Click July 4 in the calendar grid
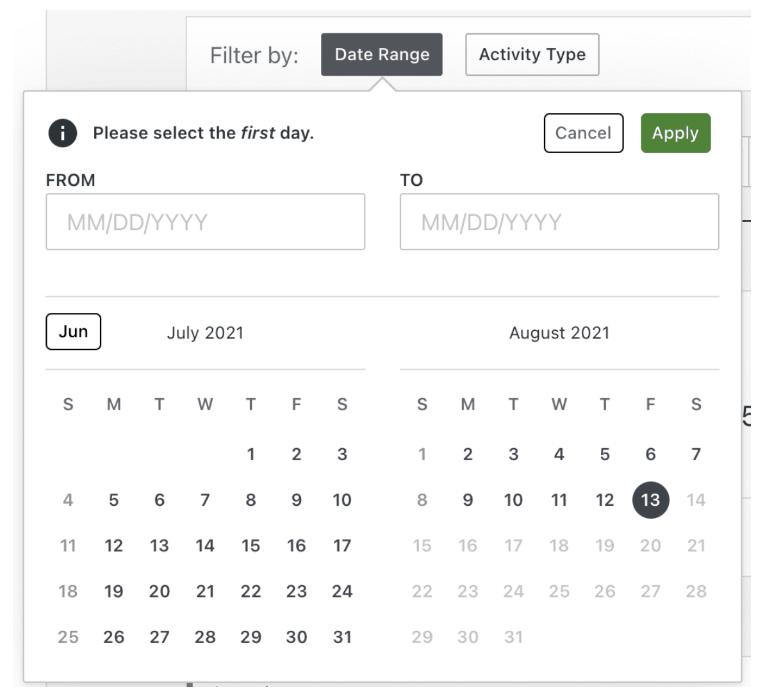 click(67, 500)
